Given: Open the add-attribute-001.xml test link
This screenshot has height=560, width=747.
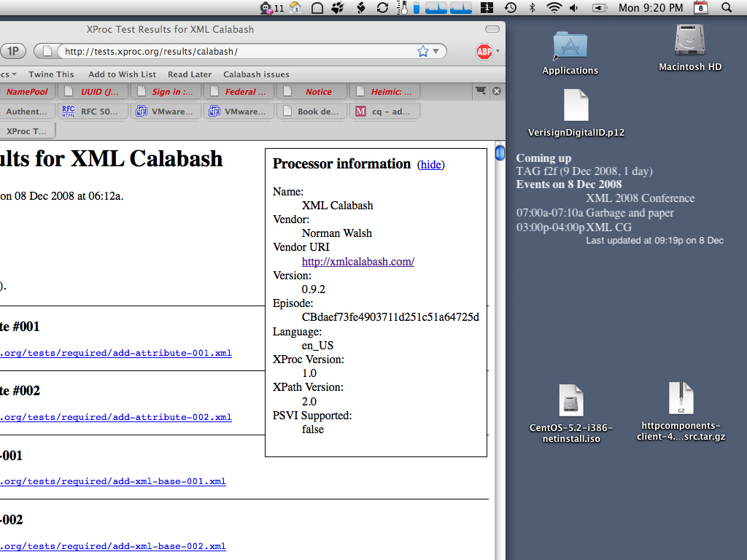Looking at the screenshot, I should click(116, 353).
